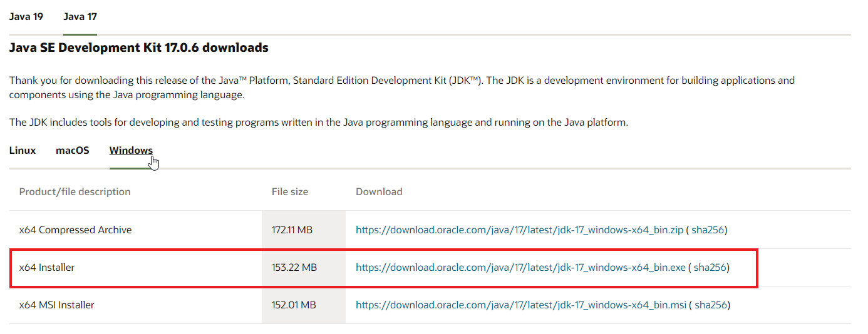Open sha256 link for the msi installer
Image resolution: width=868 pixels, height=334 pixels.
click(711, 305)
